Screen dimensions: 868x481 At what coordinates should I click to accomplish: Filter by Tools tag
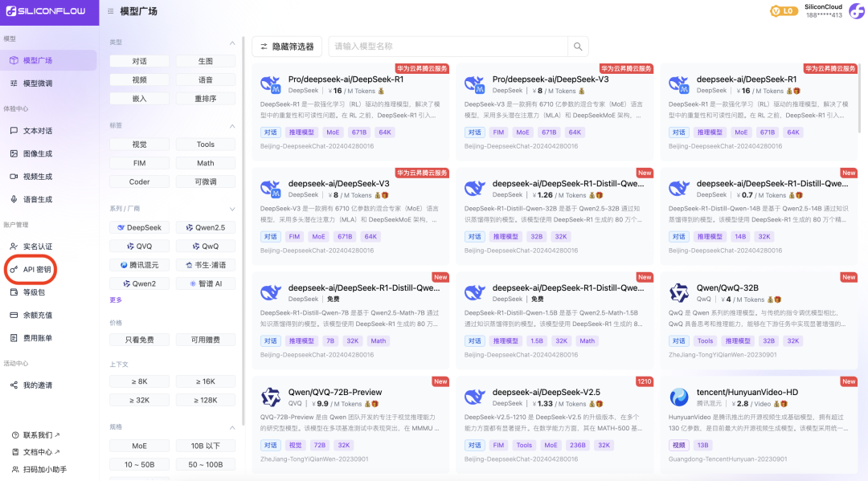[x=206, y=145]
